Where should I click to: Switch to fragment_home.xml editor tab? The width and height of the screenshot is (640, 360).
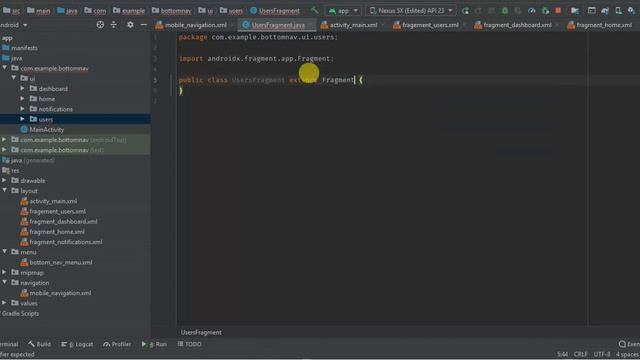coord(600,25)
